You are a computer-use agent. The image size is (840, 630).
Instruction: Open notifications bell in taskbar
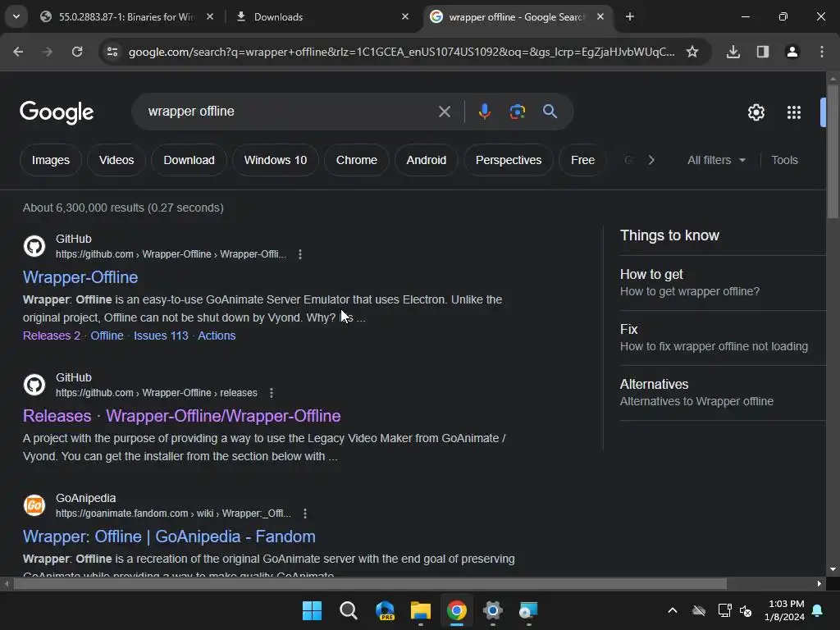tap(818, 610)
